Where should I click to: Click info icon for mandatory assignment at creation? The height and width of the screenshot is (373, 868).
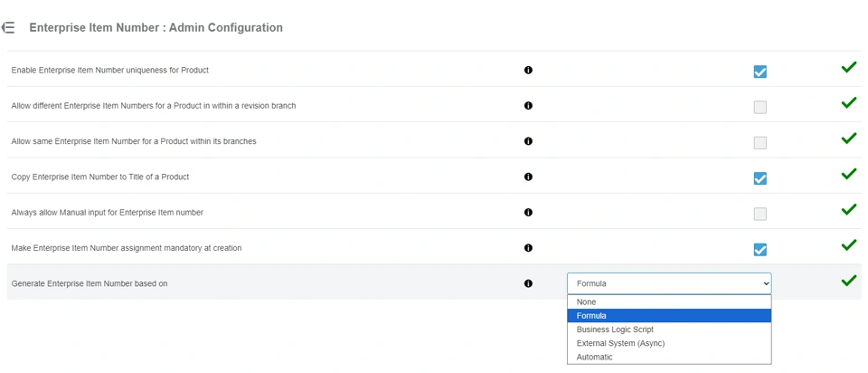click(529, 248)
